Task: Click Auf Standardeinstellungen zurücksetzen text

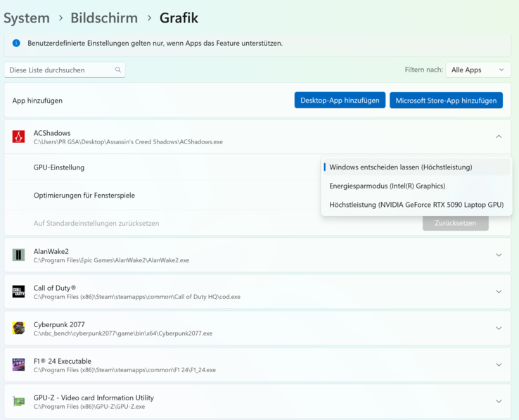Action: pyautogui.click(x=96, y=223)
